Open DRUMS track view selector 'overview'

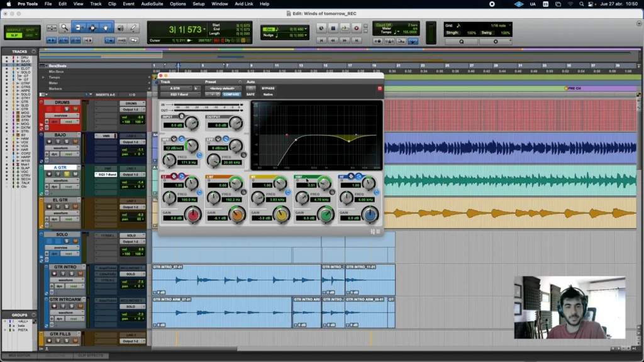[64, 116]
